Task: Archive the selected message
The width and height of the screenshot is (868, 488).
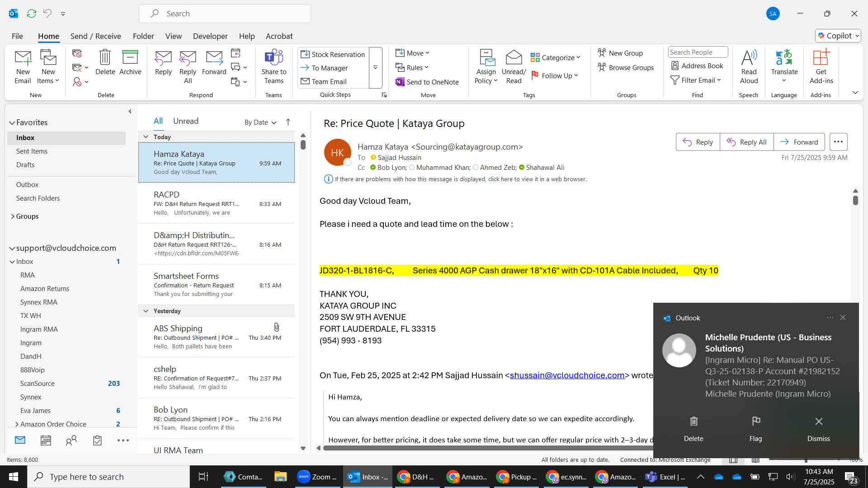Action: click(x=130, y=62)
